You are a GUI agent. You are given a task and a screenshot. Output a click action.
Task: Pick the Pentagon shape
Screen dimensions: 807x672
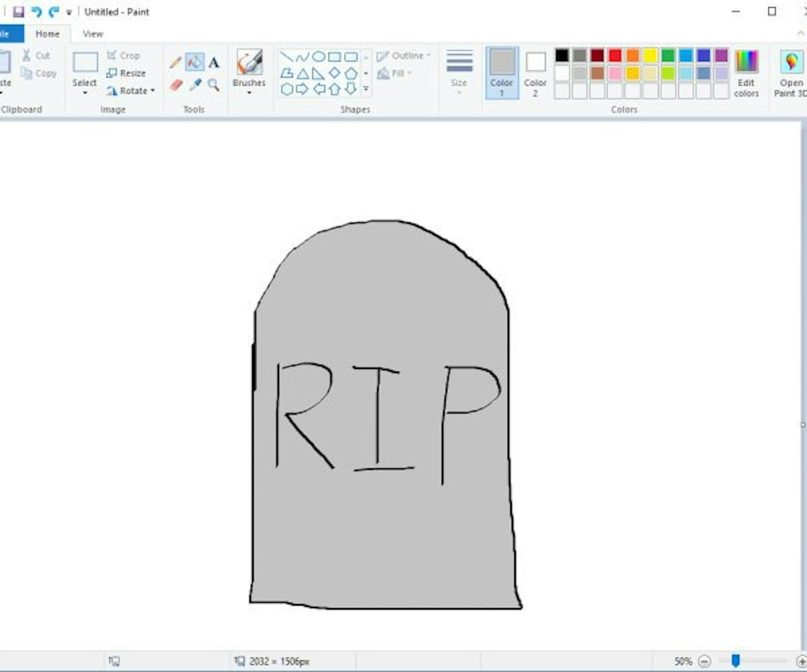pos(351,73)
